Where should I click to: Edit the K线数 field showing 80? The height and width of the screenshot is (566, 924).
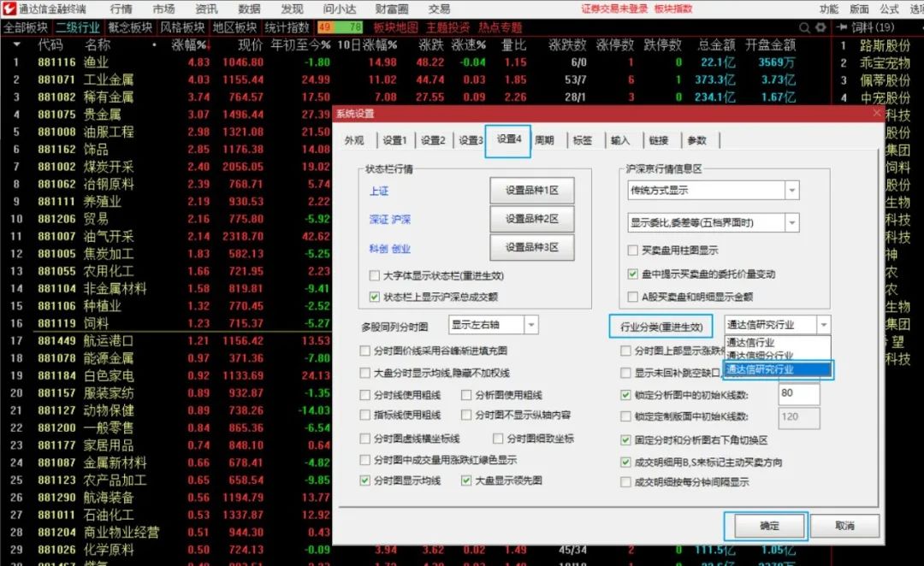[x=798, y=392]
